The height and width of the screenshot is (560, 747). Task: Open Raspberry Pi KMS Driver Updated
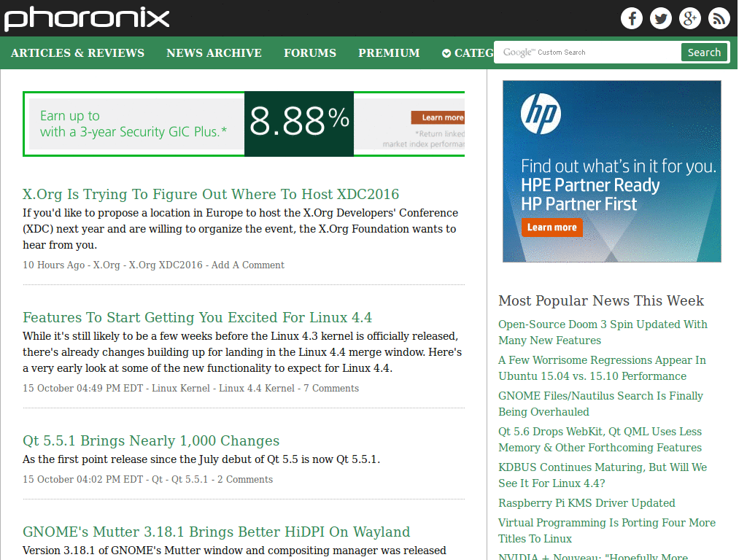(x=587, y=503)
